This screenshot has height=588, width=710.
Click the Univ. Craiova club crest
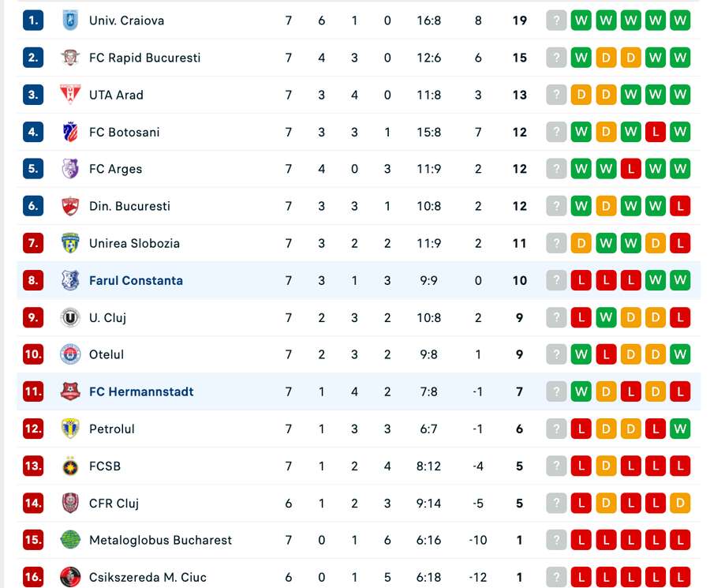[x=70, y=21]
